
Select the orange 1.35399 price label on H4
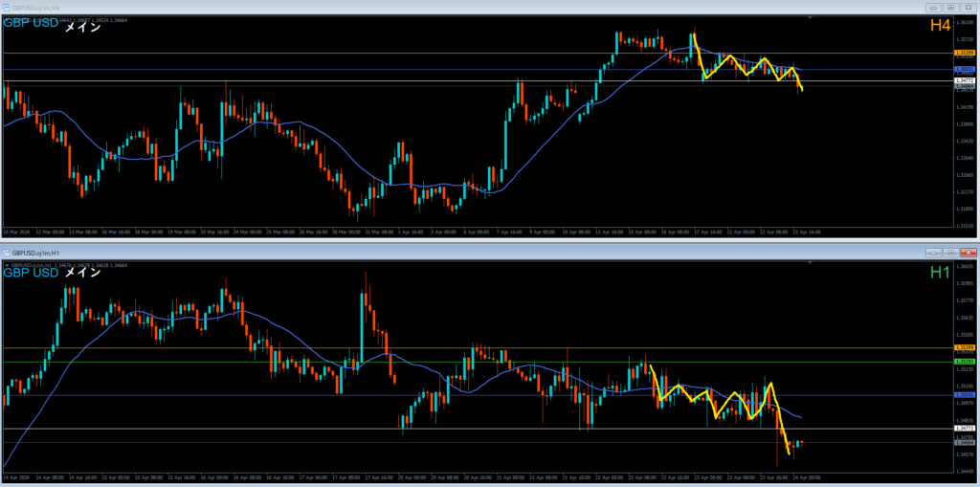click(x=965, y=54)
